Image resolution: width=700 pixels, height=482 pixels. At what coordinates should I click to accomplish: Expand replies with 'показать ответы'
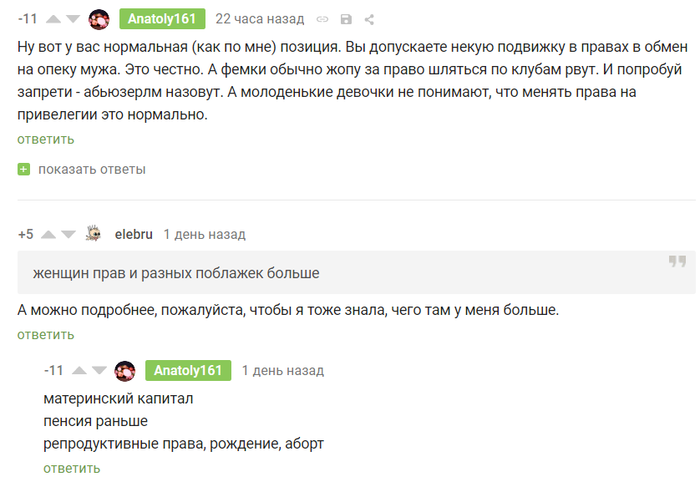tap(91, 169)
